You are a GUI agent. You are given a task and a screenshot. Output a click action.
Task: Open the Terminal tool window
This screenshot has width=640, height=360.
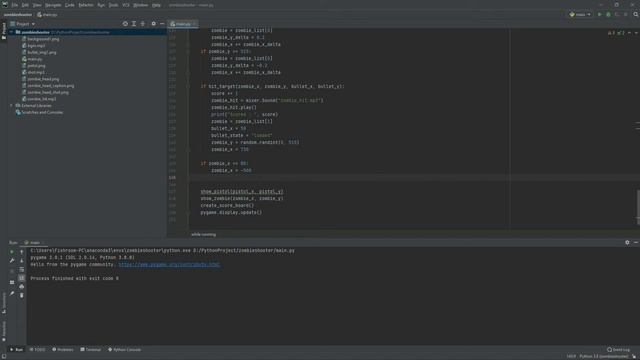[x=91, y=350]
